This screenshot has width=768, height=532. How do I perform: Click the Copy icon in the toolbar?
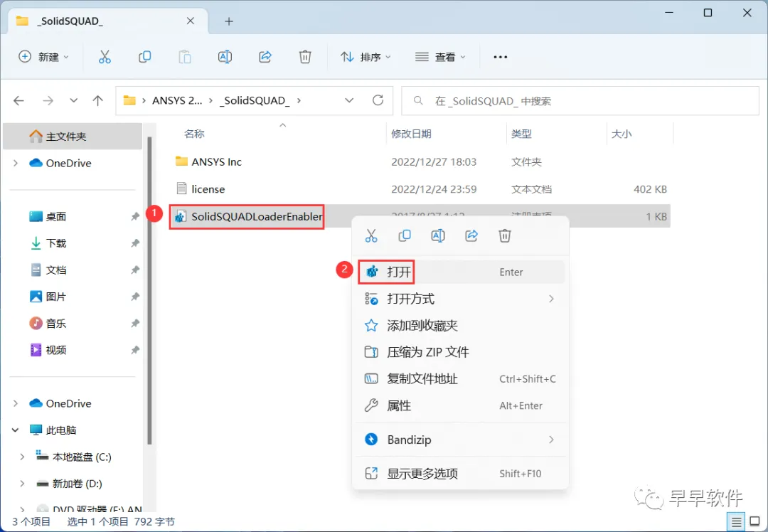(x=144, y=57)
